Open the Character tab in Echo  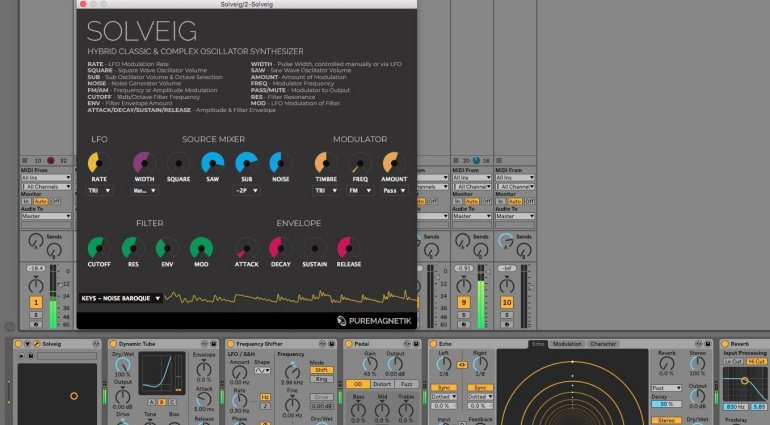[603, 343]
